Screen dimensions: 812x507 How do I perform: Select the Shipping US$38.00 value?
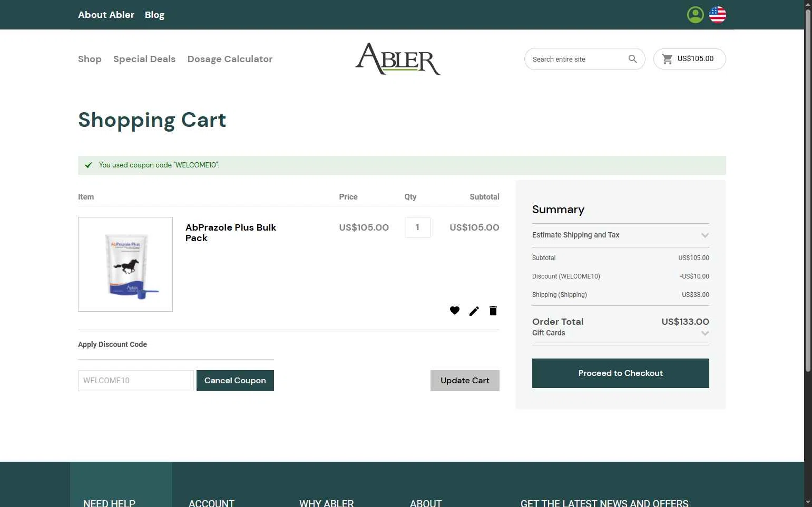pyautogui.click(x=696, y=295)
